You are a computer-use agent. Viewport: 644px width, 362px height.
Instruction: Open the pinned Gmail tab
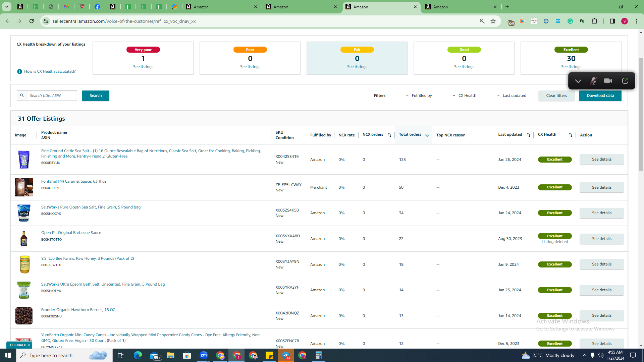66,7
